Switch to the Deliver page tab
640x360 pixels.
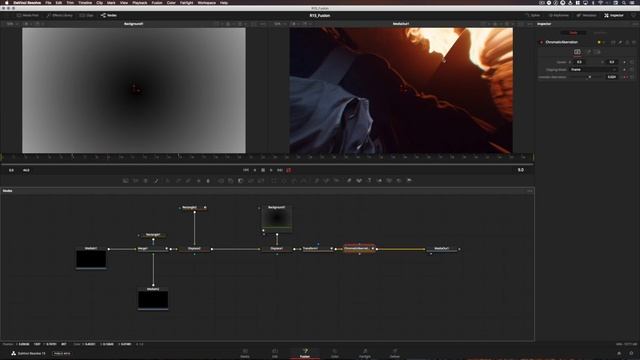(x=395, y=353)
